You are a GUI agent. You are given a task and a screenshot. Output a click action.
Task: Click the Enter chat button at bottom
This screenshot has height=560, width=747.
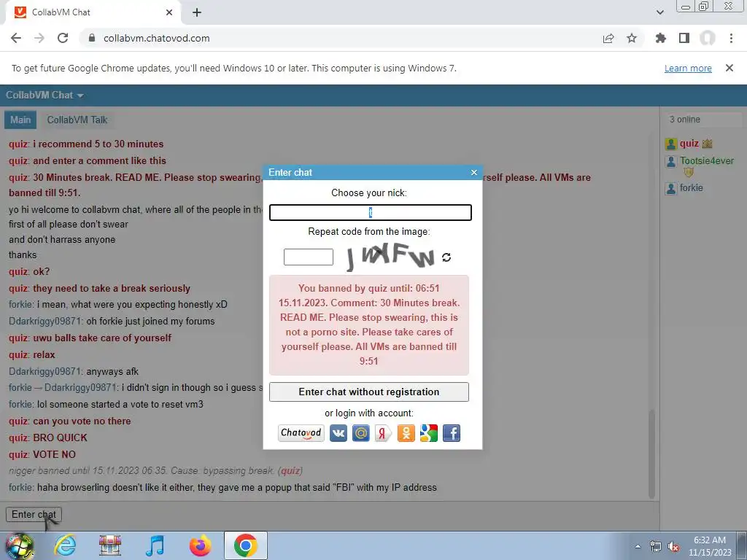click(x=34, y=514)
